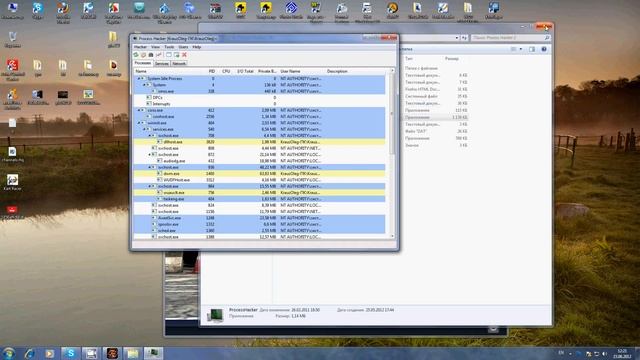The image size is (640, 360).
Task: Open the view options dropdown arrow in Explorer
Action: tap(521, 49)
